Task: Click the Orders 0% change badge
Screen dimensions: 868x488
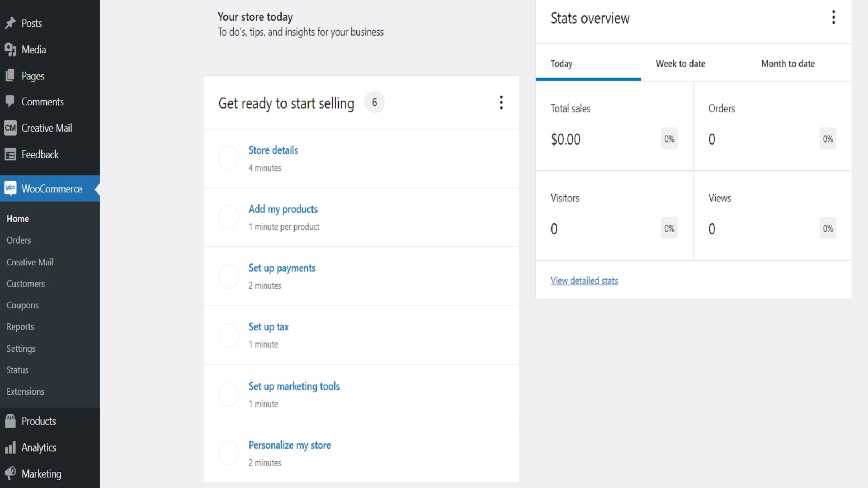Action: (x=828, y=139)
